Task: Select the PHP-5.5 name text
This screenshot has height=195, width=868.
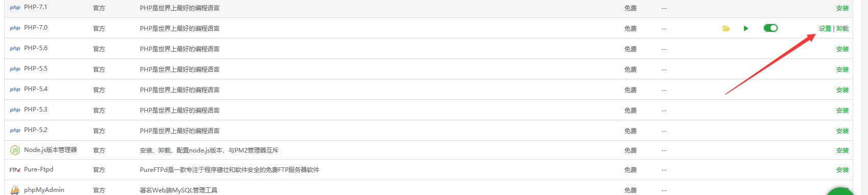Action: pos(36,69)
